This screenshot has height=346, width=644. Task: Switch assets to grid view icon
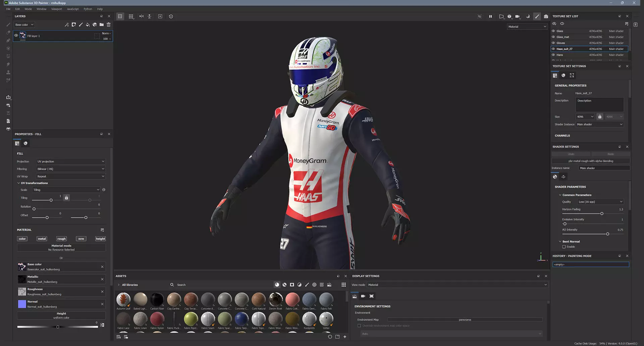click(x=343, y=285)
